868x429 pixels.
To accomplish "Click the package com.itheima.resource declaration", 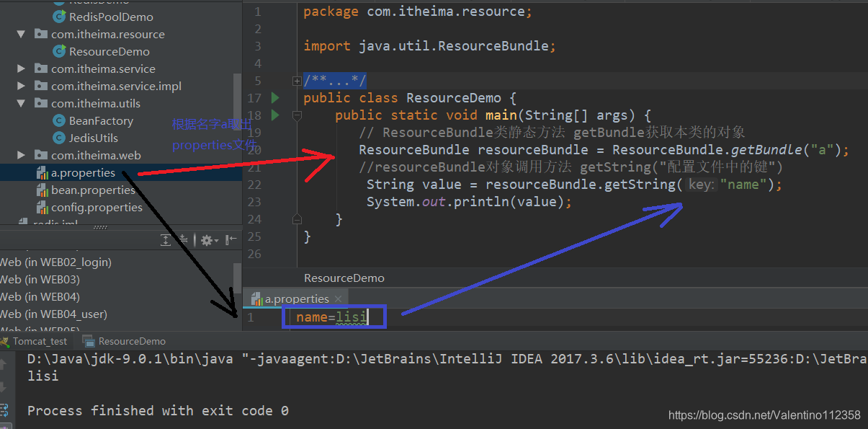I will point(418,12).
